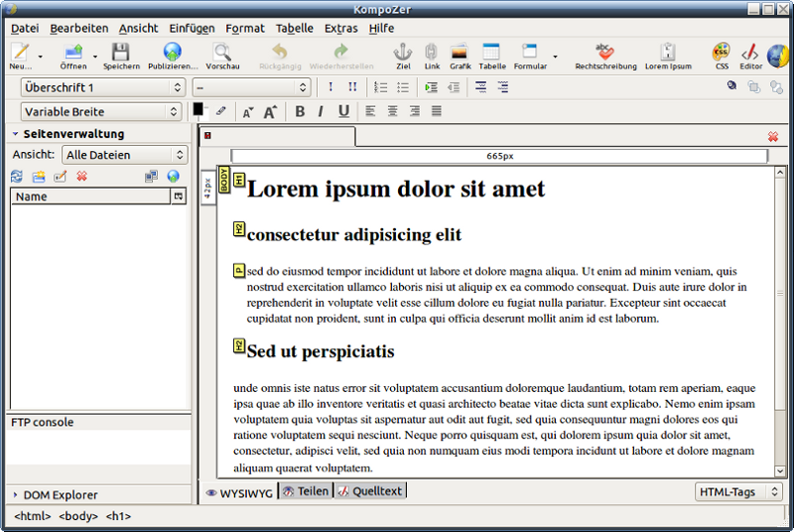Expand the DOM Explorer panel
This screenshot has width=794, height=532.
pyautogui.click(x=15, y=495)
